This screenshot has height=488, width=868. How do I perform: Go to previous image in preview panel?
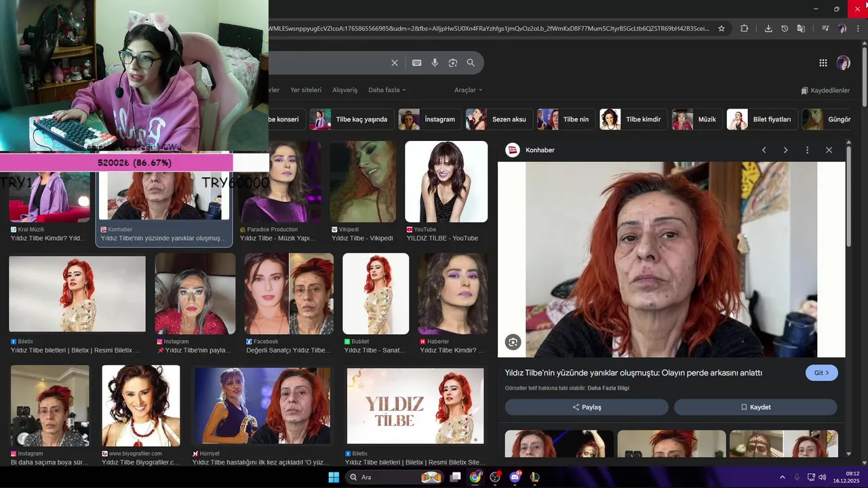[x=764, y=150]
